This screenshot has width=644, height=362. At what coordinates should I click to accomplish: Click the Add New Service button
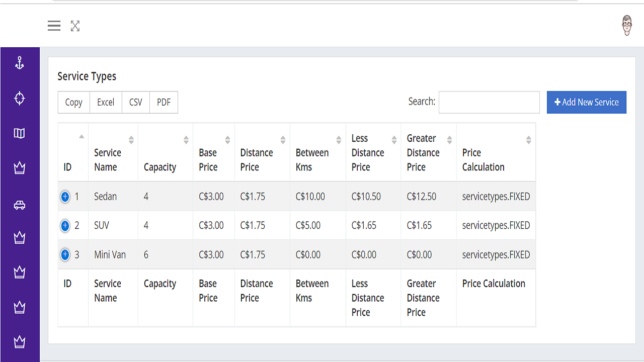pos(586,102)
